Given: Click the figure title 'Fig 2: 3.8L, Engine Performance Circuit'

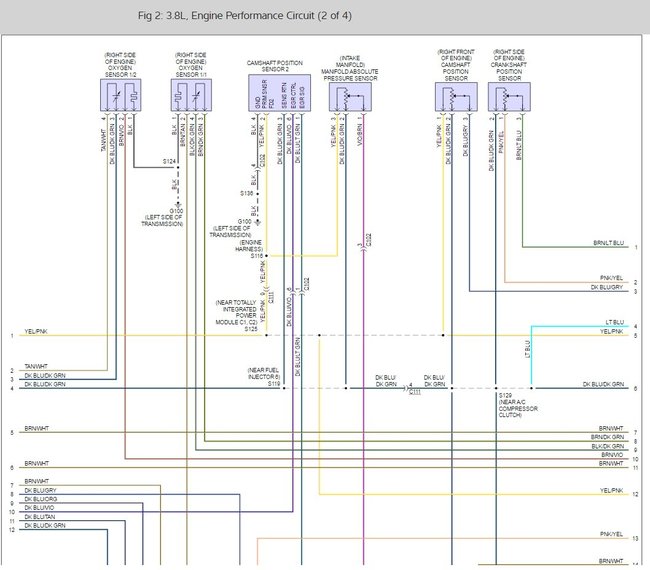Looking at the screenshot, I should [x=245, y=16].
